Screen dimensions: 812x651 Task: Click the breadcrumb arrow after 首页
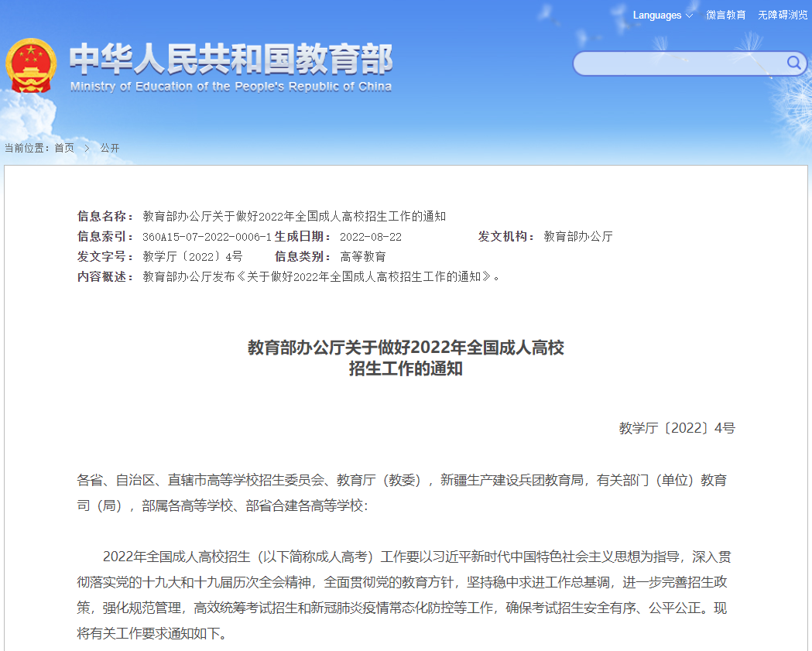coord(87,148)
